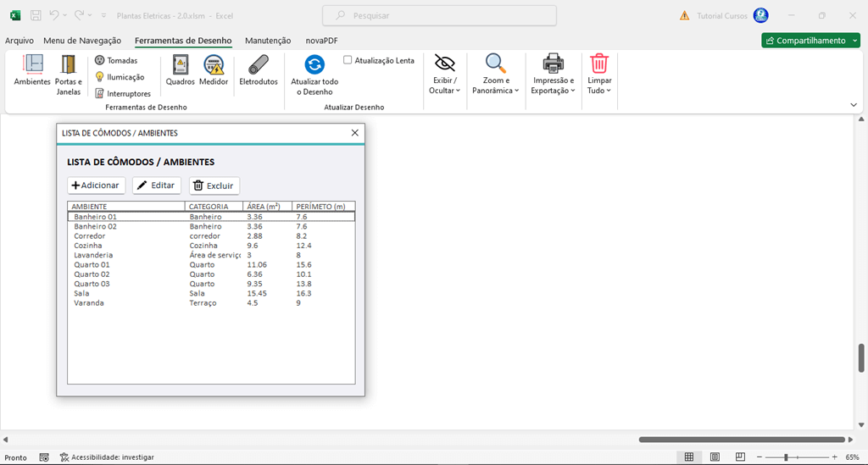Collapse the ribbon with the chevron
Viewport: 868px width, 465px height.
tap(854, 105)
